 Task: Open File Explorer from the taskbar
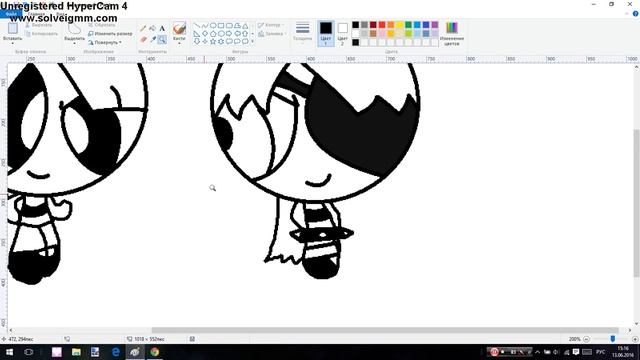point(76,352)
